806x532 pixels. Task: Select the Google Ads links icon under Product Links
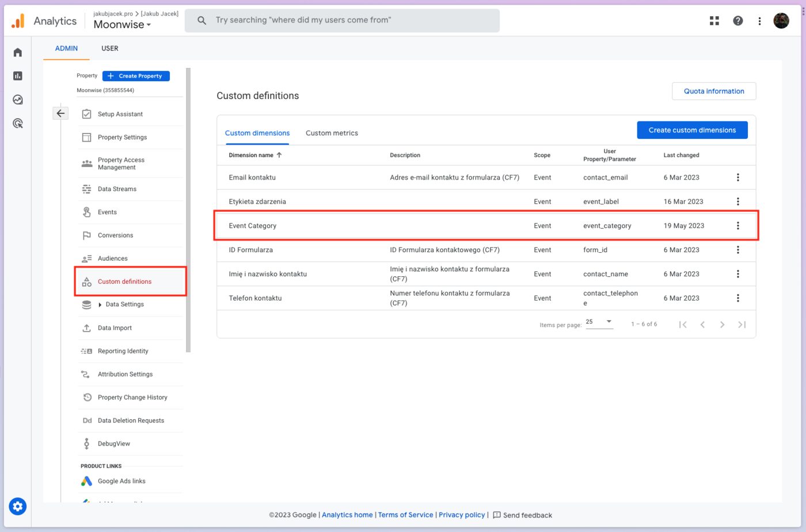86,481
